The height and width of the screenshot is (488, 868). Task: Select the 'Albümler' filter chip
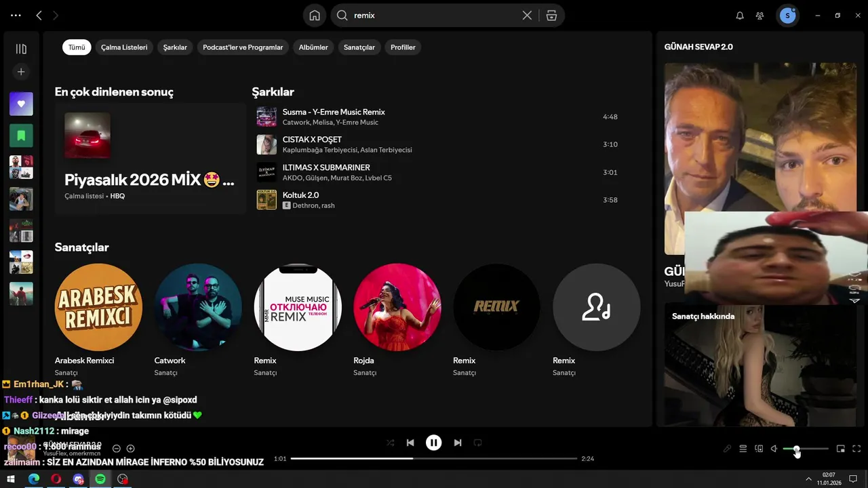point(313,47)
